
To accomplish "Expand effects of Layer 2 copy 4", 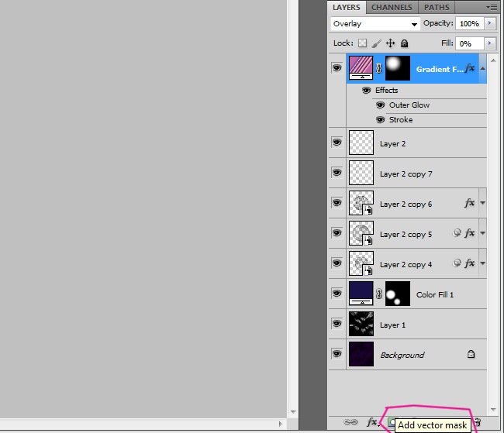I will tap(483, 263).
